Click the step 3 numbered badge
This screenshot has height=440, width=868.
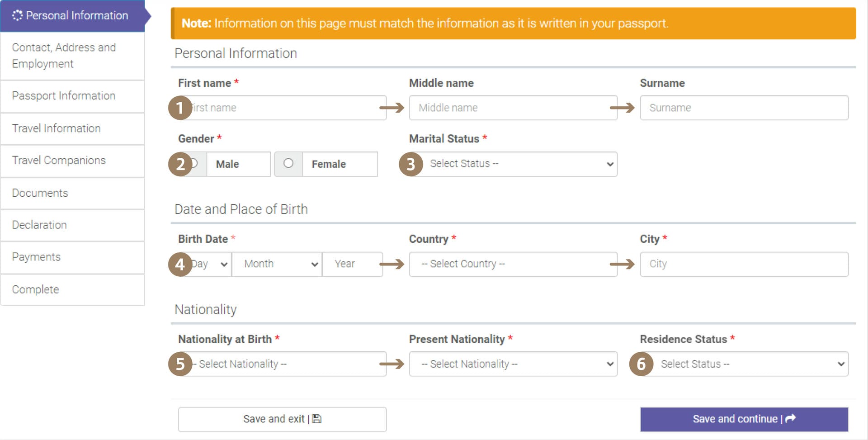click(410, 164)
